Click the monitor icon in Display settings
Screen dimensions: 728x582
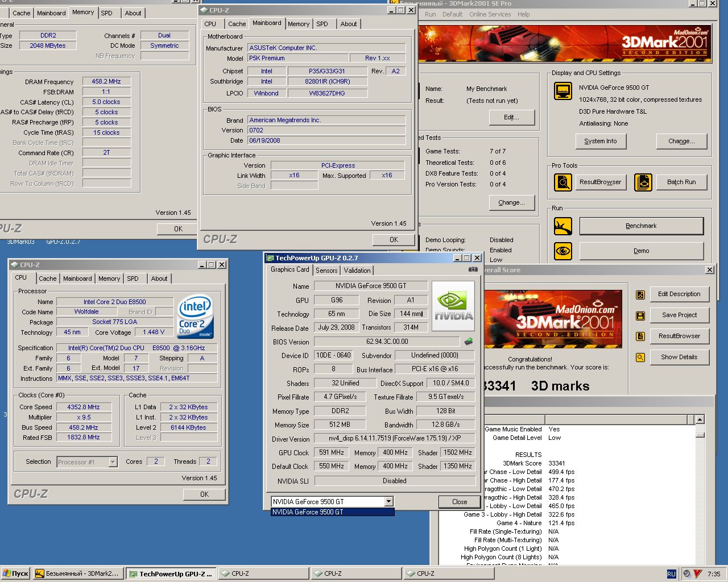563,91
